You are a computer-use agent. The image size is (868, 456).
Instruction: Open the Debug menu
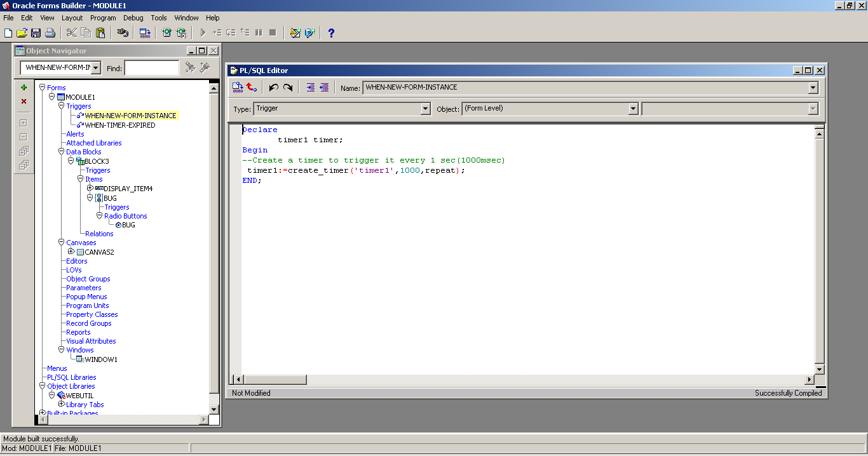(x=133, y=17)
